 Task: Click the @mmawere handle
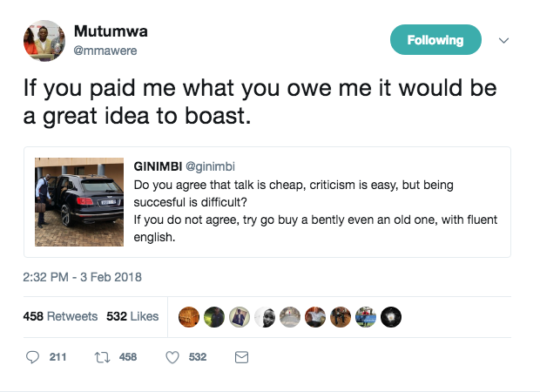105,51
